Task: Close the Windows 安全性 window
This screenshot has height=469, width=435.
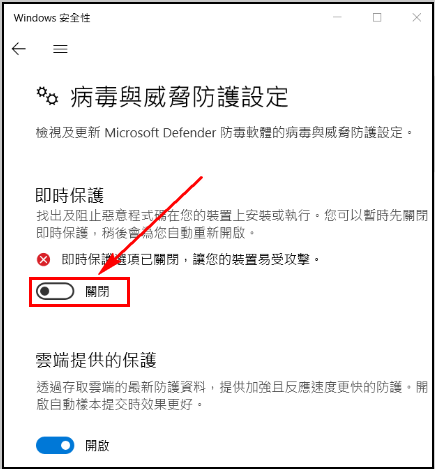Action: (x=417, y=17)
